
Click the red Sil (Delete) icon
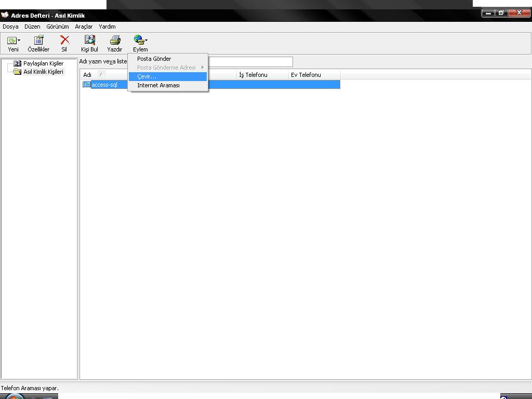click(64, 41)
